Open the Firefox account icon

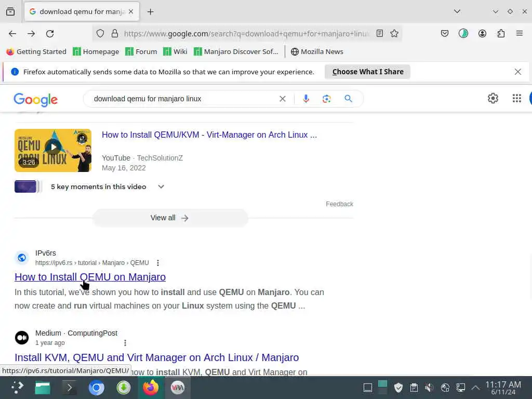(482, 33)
